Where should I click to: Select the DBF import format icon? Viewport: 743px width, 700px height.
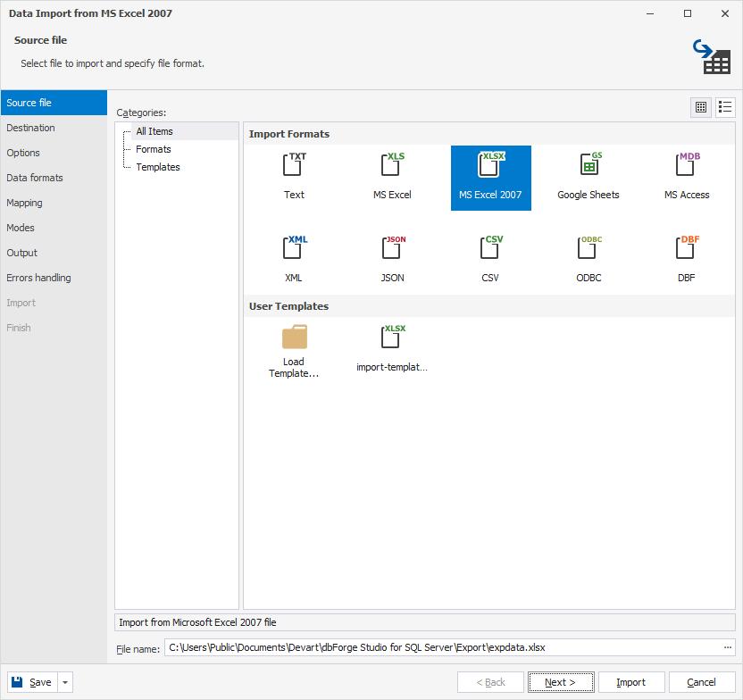687,261
